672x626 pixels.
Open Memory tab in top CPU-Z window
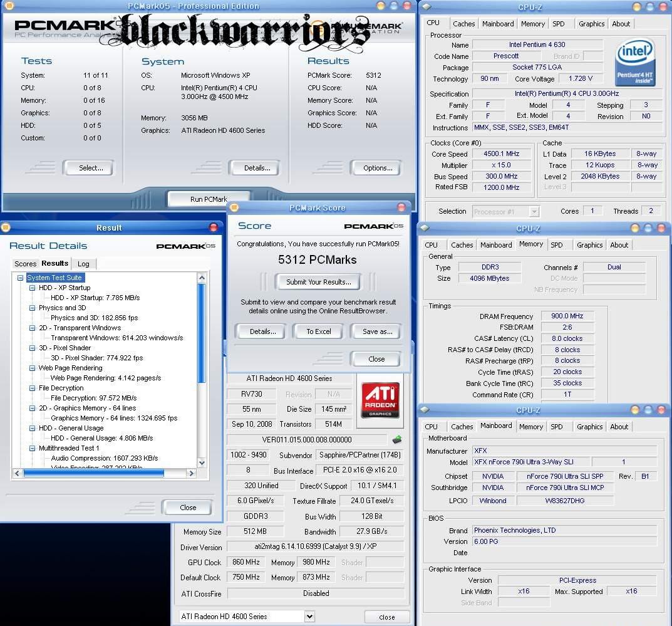[x=533, y=24]
